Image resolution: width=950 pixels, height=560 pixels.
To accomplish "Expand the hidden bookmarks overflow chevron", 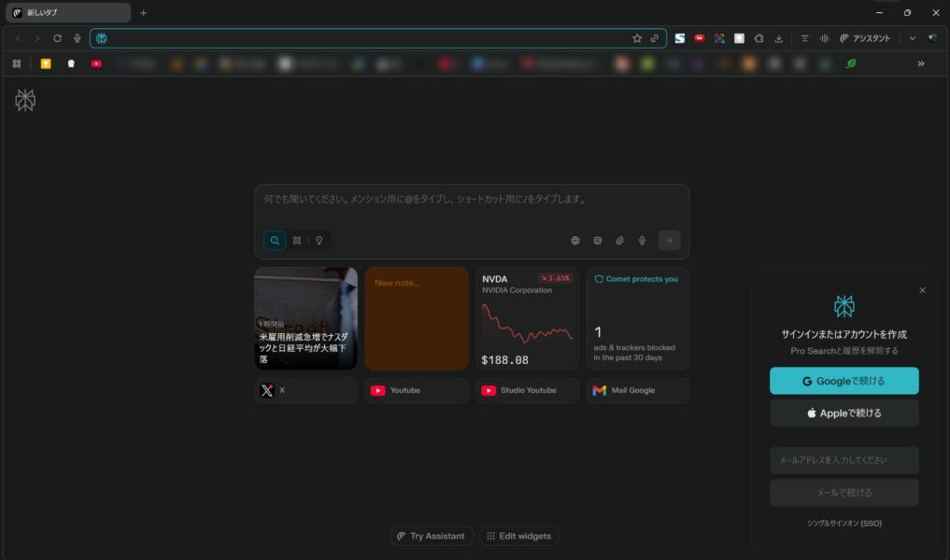I will click(x=921, y=63).
